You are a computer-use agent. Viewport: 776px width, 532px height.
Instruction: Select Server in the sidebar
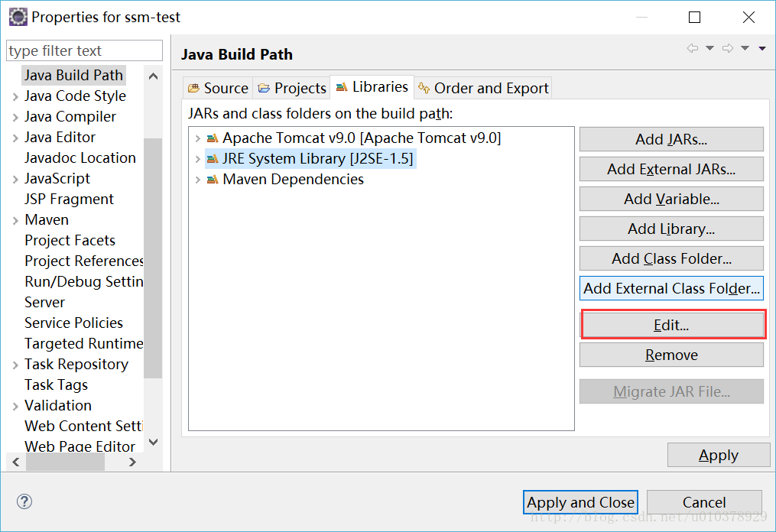coord(44,303)
